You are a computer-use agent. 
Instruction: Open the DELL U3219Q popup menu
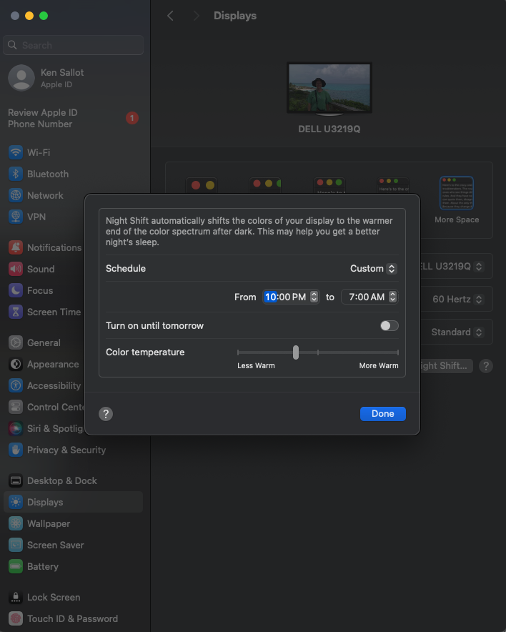click(450, 266)
